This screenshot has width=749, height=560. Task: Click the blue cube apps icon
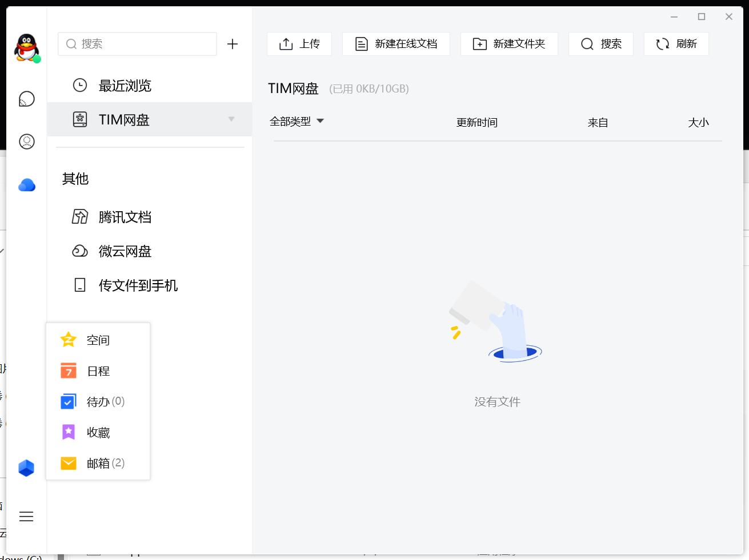[26, 468]
